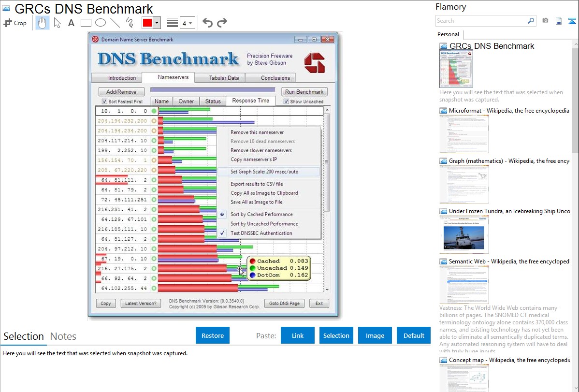Toggle the Show Uncached checkbox
This screenshot has width=579, height=392.
pyautogui.click(x=286, y=102)
